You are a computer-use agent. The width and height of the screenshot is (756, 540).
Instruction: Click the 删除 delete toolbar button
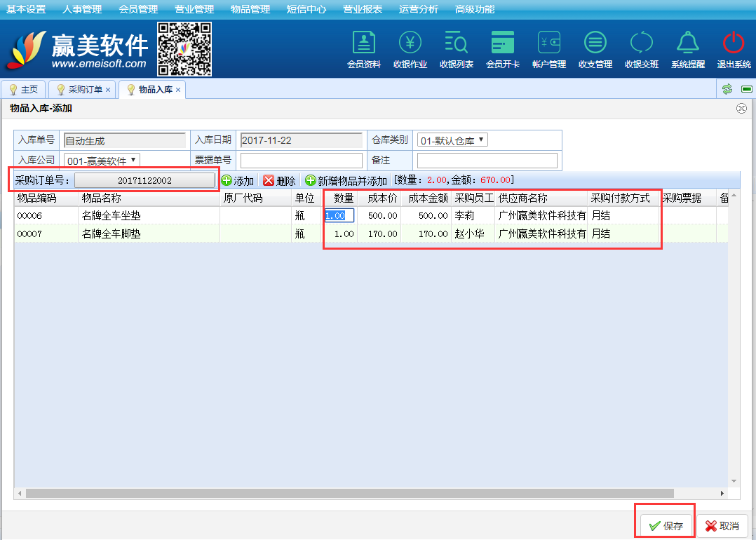coord(279,181)
